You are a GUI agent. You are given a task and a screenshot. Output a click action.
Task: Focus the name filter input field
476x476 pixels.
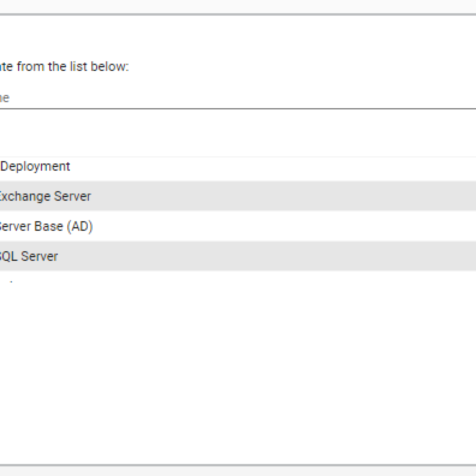238,98
